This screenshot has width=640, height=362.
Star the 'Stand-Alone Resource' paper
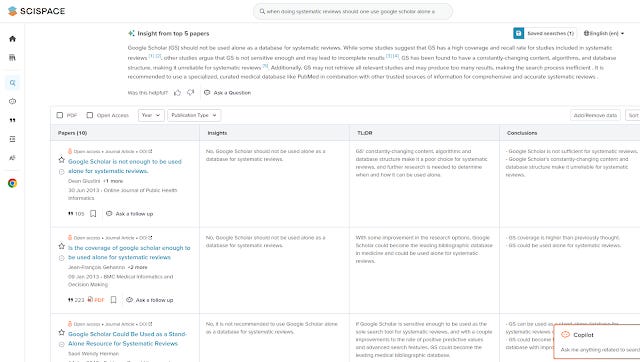click(x=62, y=332)
